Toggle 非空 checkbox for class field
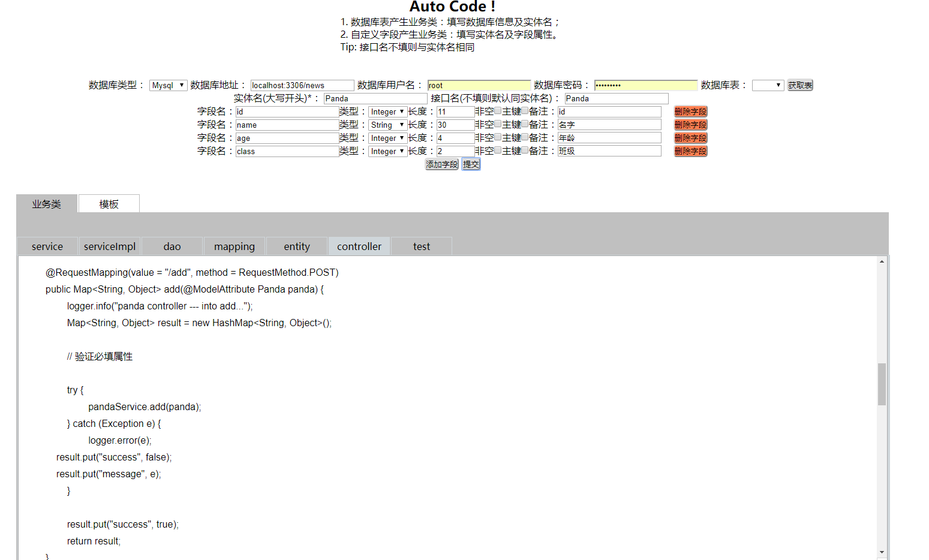This screenshot has height=560, width=929. click(x=498, y=150)
